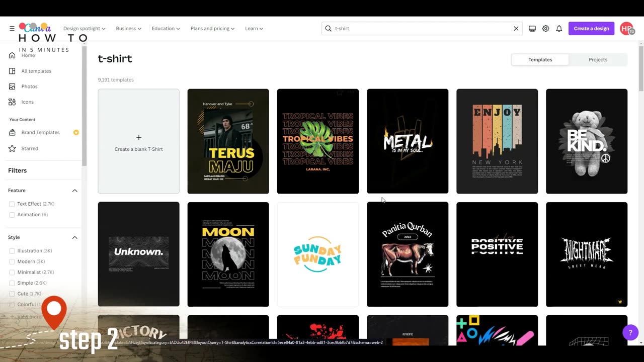Open the Panitia Qurban cow template
The image size is (644, 362).
[x=408, y=254]
